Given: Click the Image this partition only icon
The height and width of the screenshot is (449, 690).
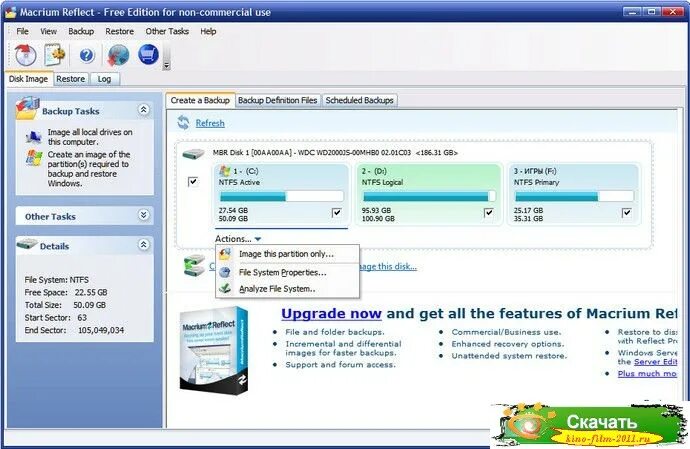Looking at the screenshot, I should tap(225, 254).
